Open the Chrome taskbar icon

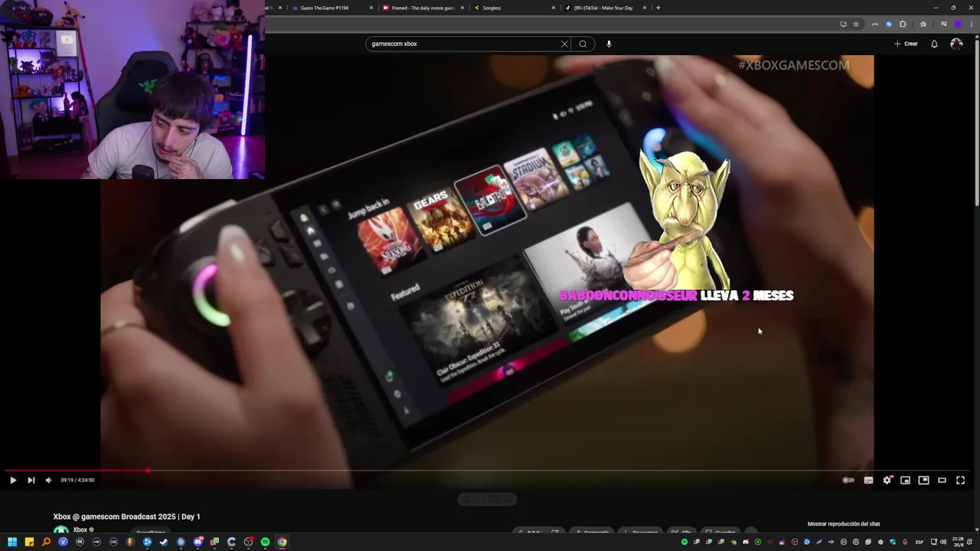(x=282, y=542)
